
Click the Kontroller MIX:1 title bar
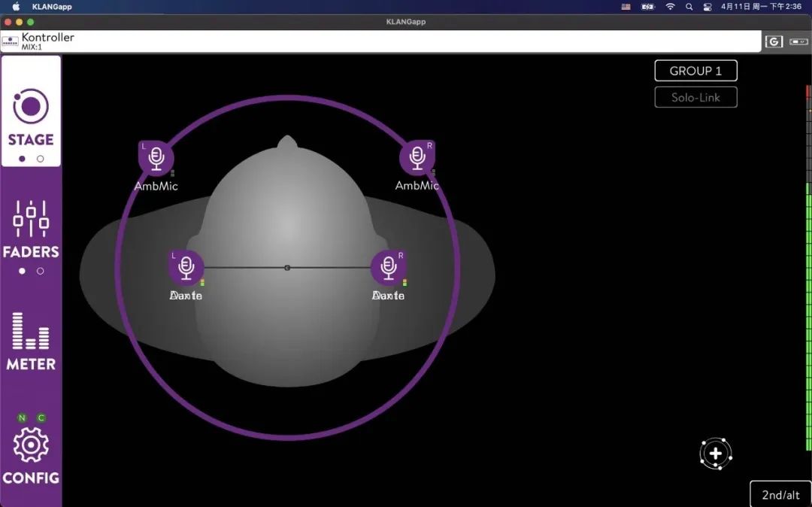381,41
